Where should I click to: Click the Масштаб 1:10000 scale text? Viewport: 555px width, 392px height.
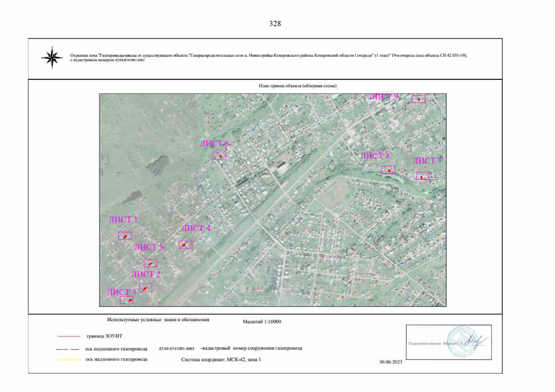(262, 321)
